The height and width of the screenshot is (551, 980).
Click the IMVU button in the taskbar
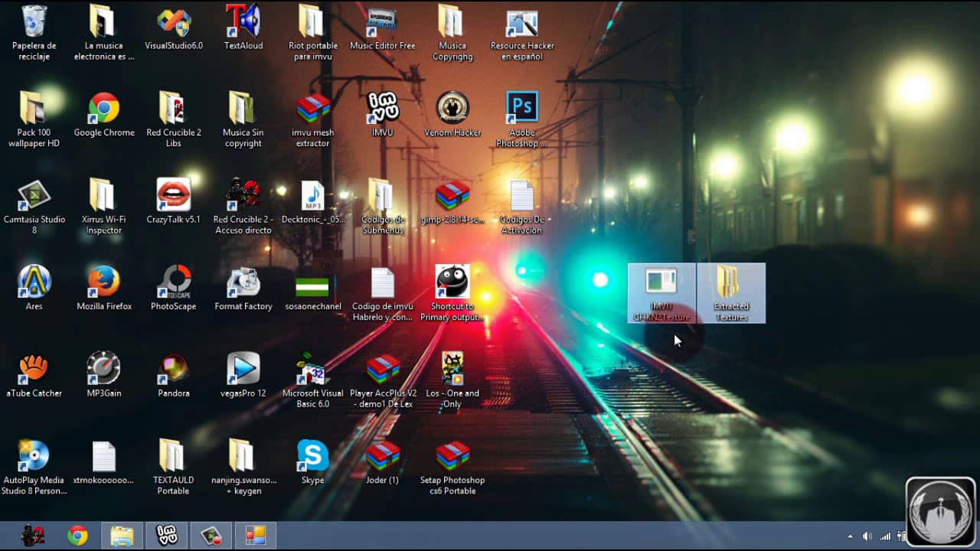click(x=166, y=536)
